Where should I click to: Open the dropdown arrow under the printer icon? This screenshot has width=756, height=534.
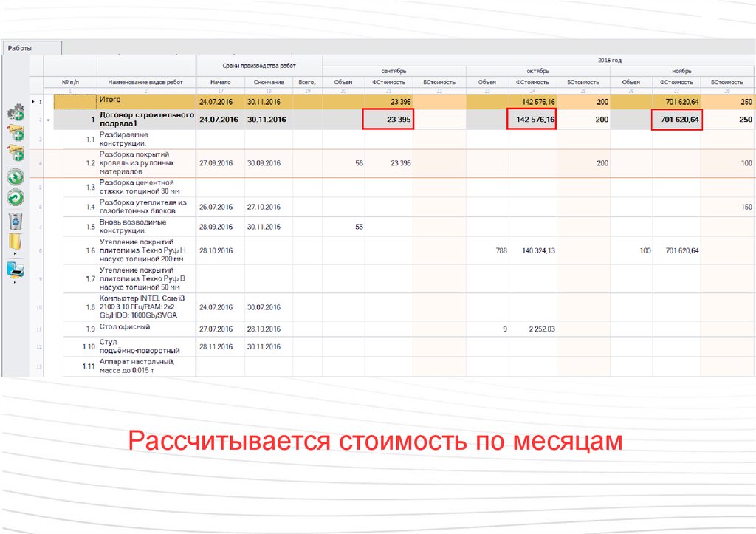click(15, 281)
